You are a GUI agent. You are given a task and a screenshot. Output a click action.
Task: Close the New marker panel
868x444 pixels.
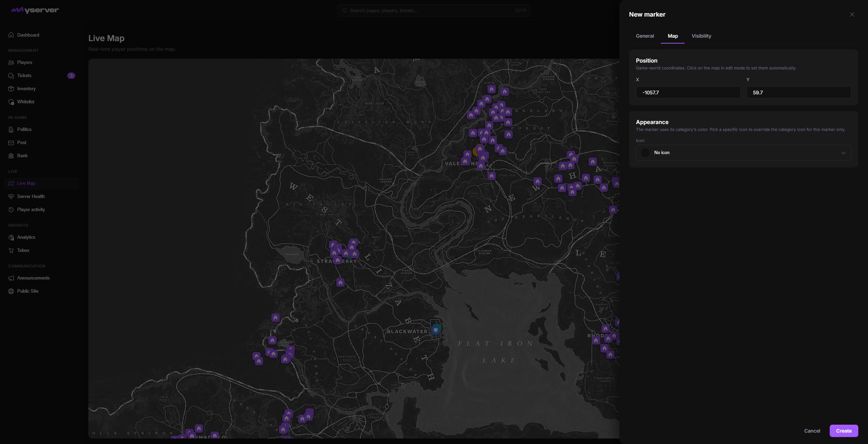852,15
